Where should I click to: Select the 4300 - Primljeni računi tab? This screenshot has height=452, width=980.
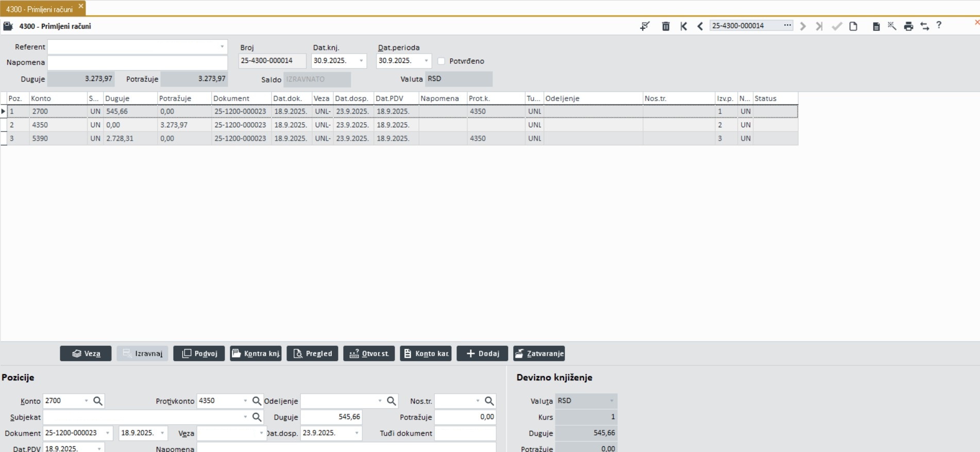(39, 9)
